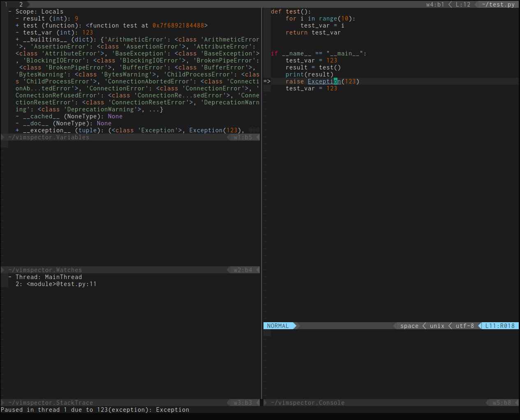Click the paused exception message at bottom
Viewport: 520px width, 420px height.
tap(95, 409)
